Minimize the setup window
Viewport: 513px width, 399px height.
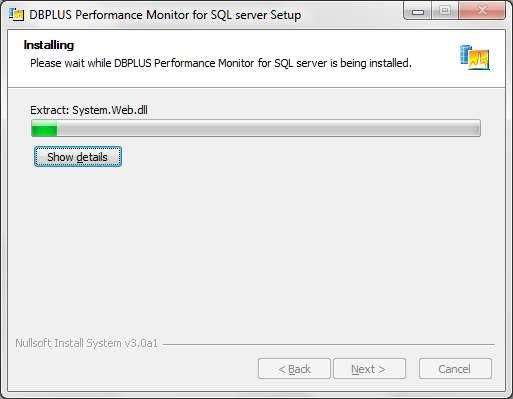418,12
